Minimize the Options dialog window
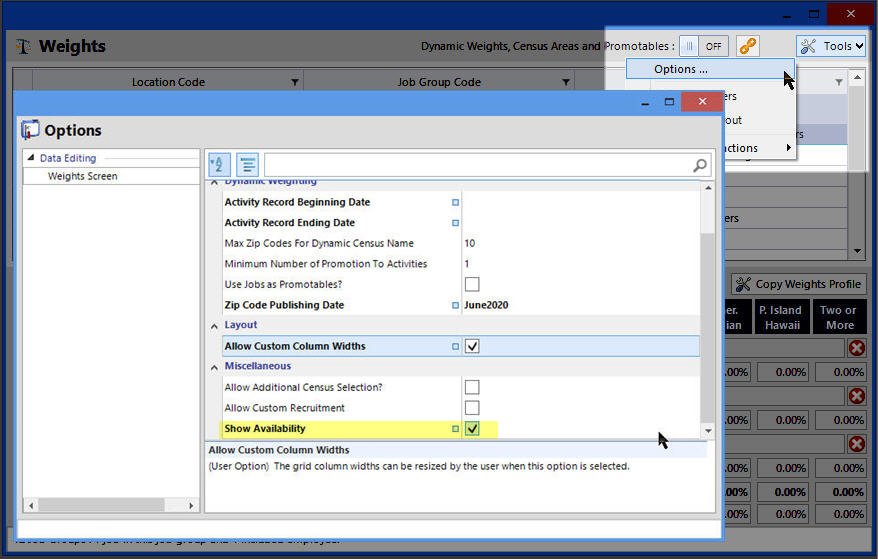The height and width of the screenshot is (559, 878). [x=645, y=103]
